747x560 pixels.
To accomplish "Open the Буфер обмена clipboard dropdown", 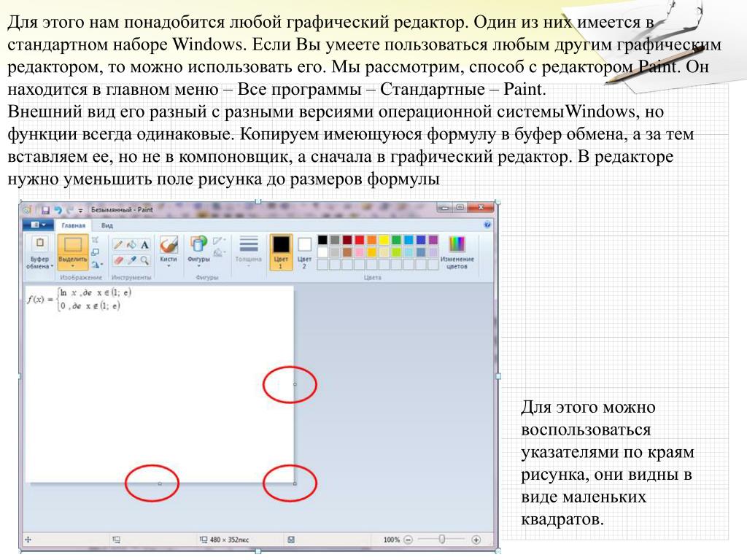I will click(40, 252).
